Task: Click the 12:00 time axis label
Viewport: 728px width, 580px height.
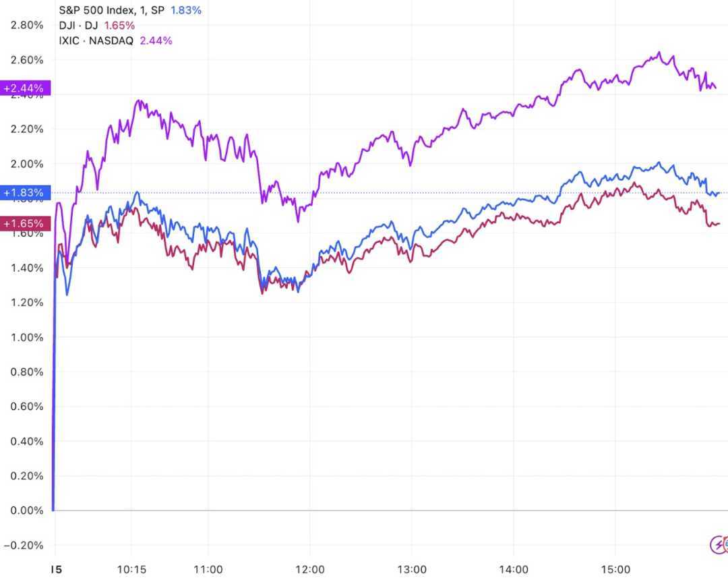Action: coord(310,569)
